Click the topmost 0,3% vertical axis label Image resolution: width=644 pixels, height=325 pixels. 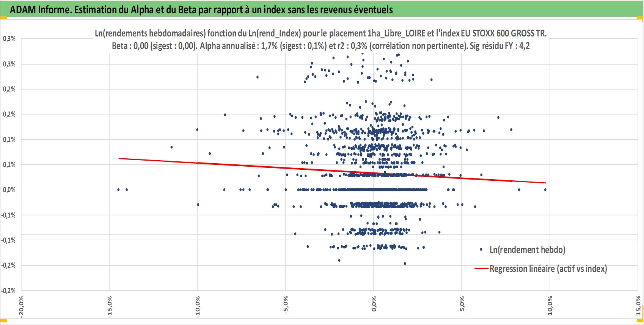click(9, 39)
